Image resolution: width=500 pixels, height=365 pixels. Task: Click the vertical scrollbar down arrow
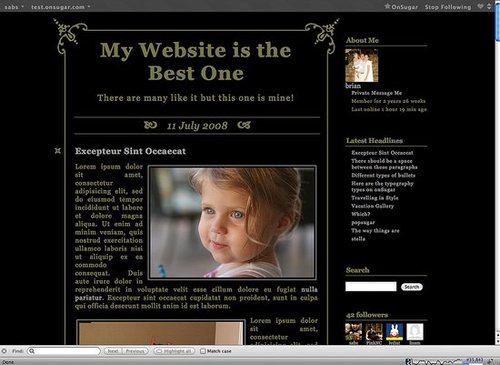point(497,341)
